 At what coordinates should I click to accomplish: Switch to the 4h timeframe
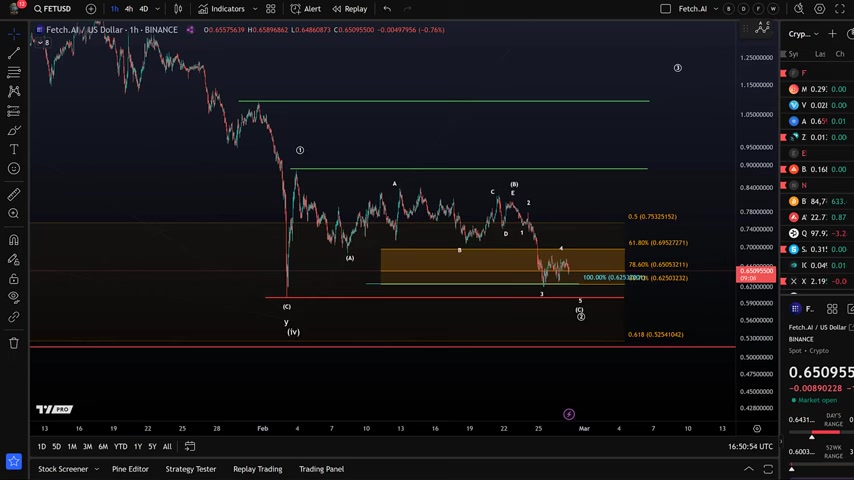(x=129, y=9)
